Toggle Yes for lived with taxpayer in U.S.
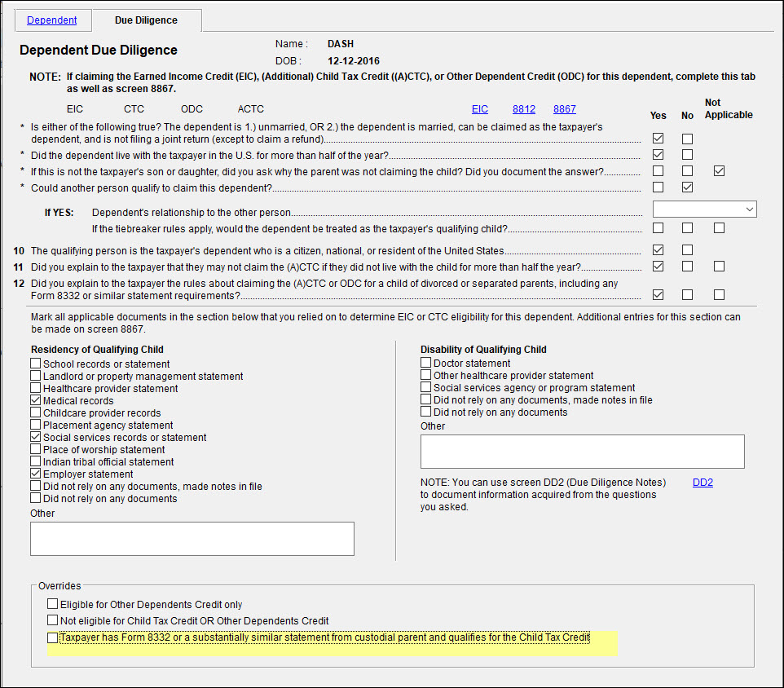 pyautogui.click(x=658, y=155)
